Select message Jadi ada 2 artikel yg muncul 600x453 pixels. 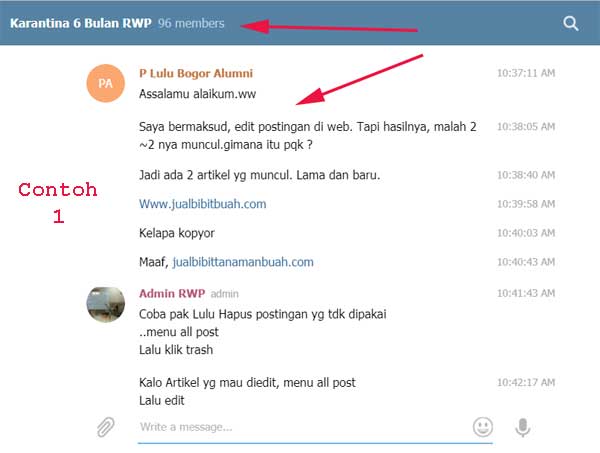[259, 175]
